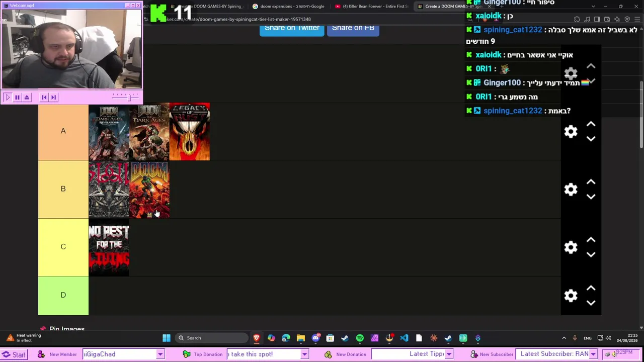Open settings gear for tier D row
This screenshot has height=362, width=644.
[571, 295]
